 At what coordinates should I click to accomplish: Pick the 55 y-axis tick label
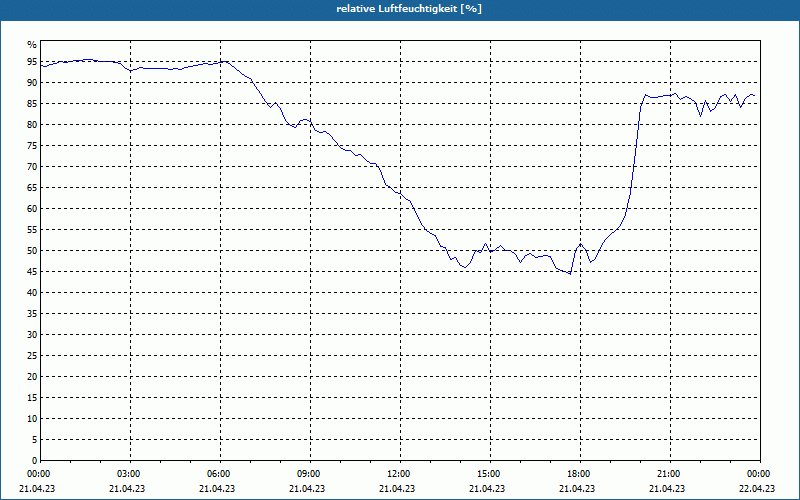[32, 230]
